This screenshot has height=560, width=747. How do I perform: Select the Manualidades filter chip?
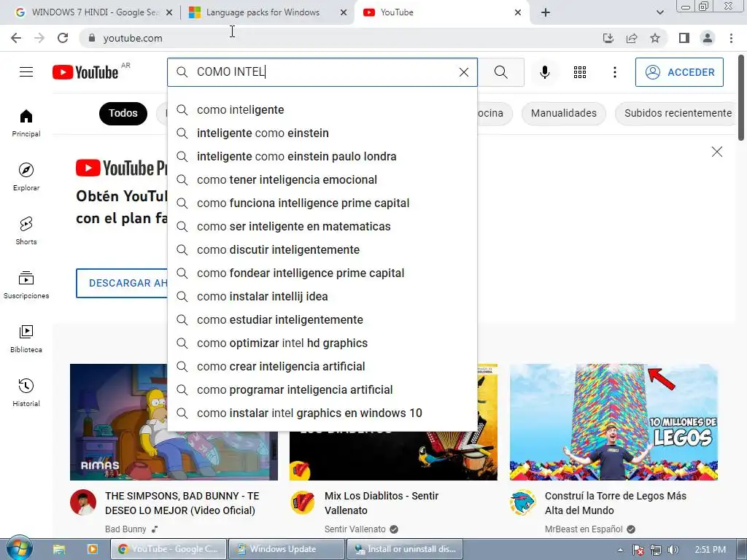(x=564, y=113)
